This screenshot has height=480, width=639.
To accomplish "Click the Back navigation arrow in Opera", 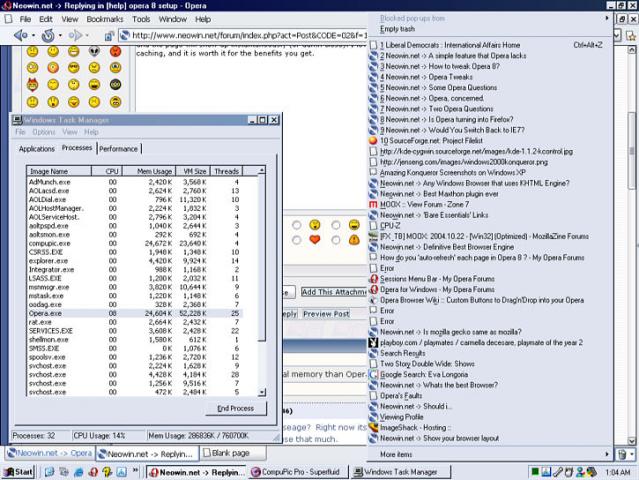I will click(19, 35).
